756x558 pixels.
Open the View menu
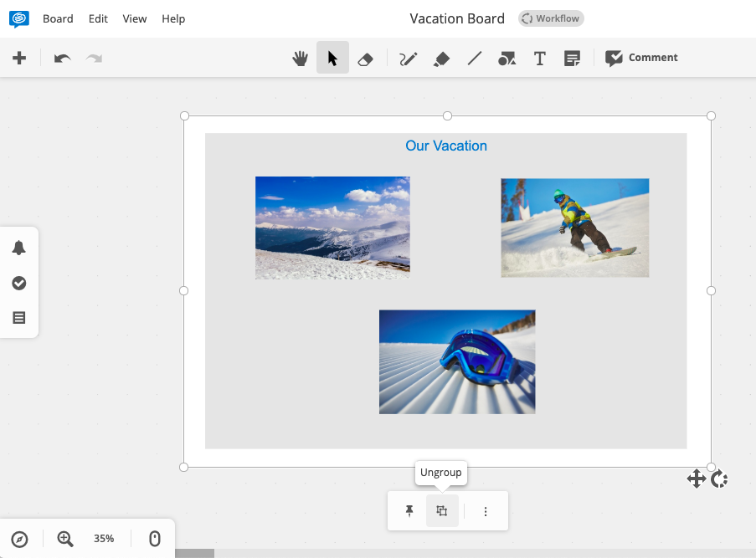point(135,18)
